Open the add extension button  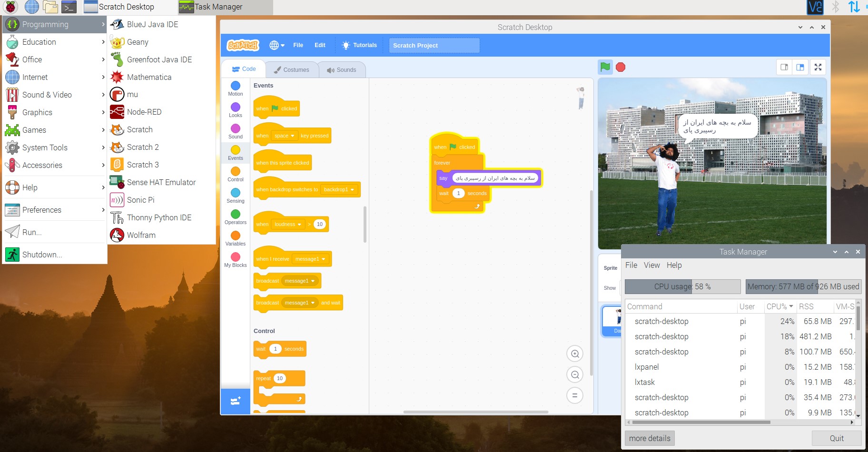[236, 401]
